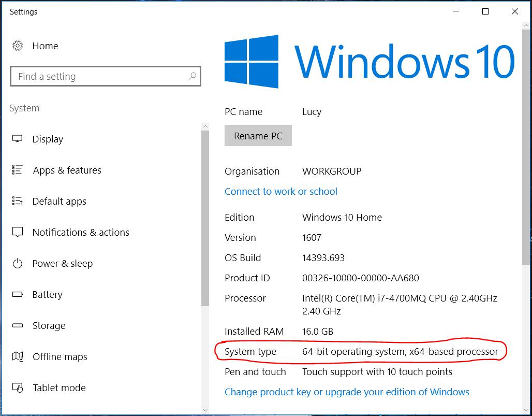Click the 64-bit operating system value

[401, 351]
